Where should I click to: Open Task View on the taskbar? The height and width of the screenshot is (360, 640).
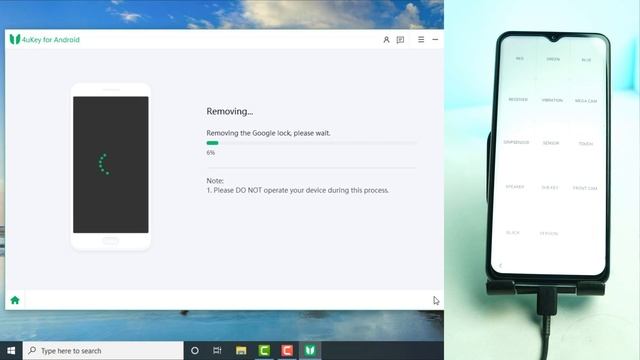coord(217,351)
